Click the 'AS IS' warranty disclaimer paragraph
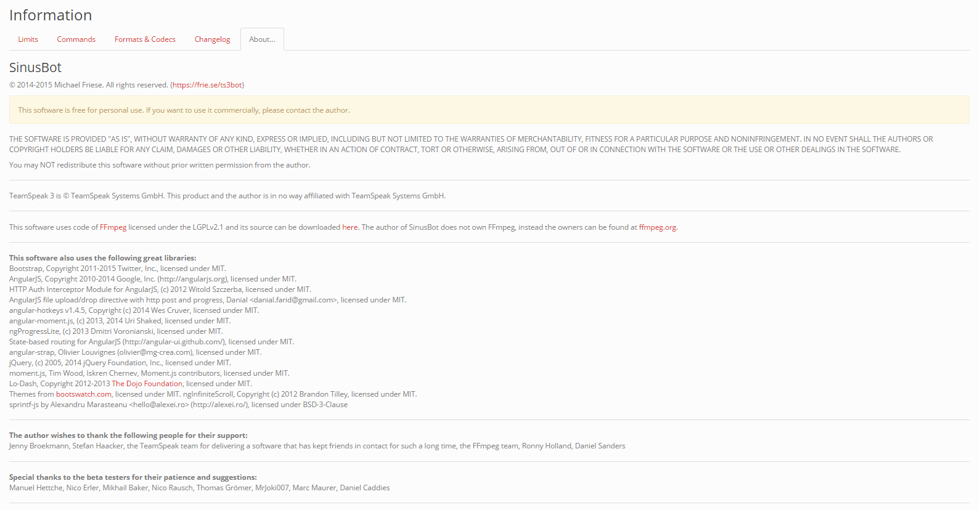980x510 pixels. click(472, 144)
